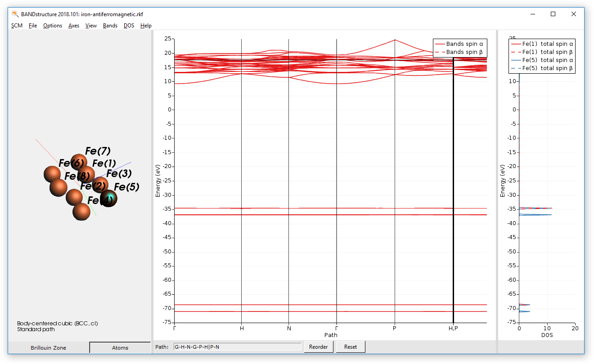Switch to the Brillouin Zone tab

pyautogui.click(x=49, y=347)
